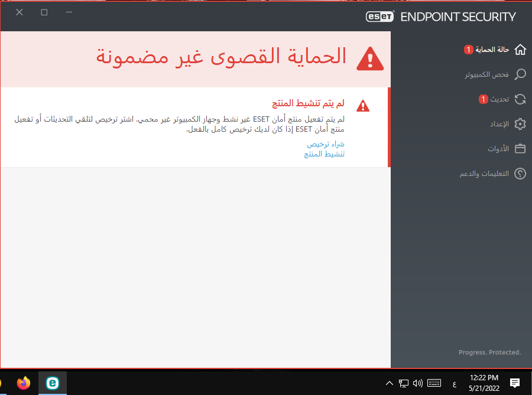Open the volume control tray icon

pos(418,383)
